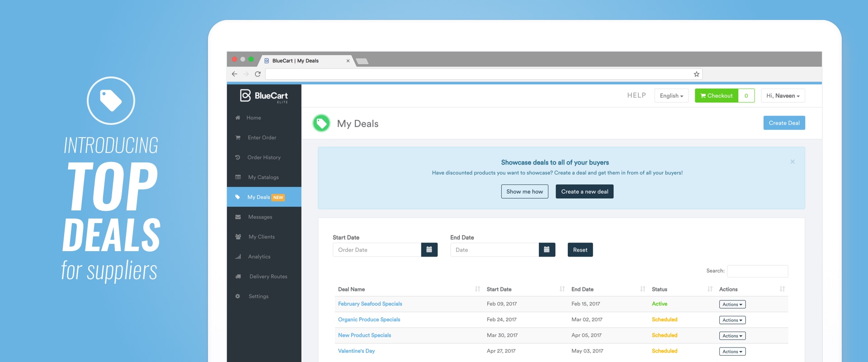Open Actions dropdown for February Seafood Specials

pos(732,305)
